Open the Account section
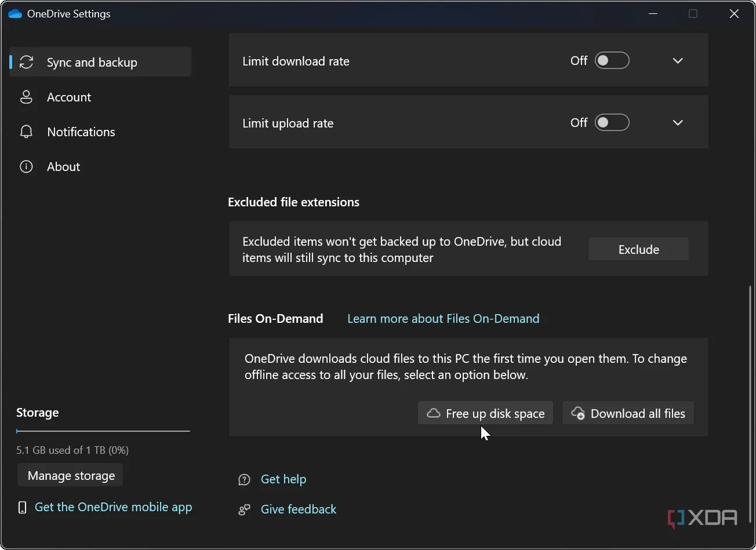 pos(100,97)
